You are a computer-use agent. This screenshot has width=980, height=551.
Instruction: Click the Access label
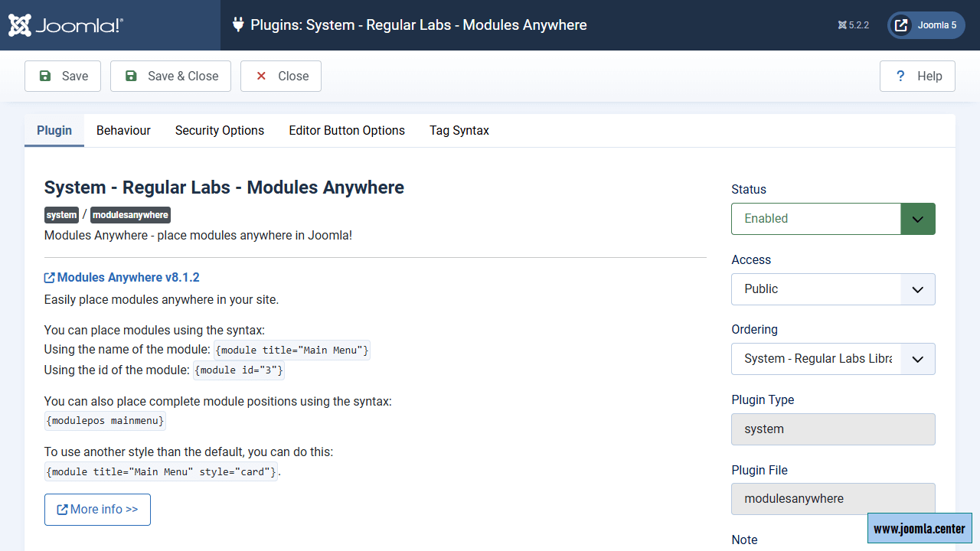click(751, 260)
